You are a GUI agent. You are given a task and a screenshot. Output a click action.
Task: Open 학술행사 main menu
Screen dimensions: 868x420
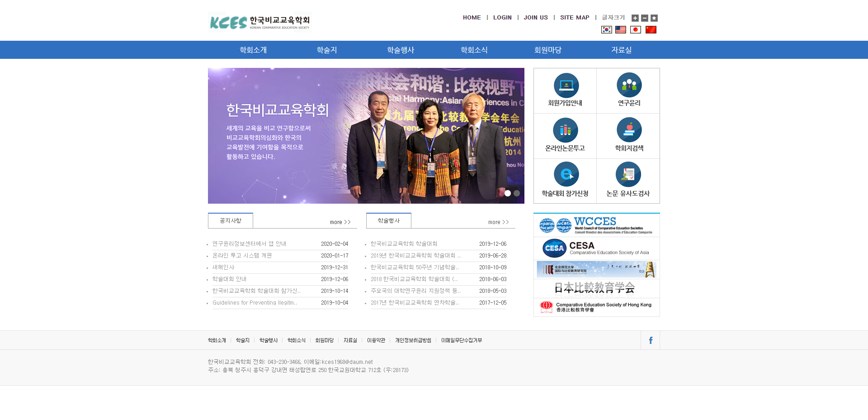[401, 50]
